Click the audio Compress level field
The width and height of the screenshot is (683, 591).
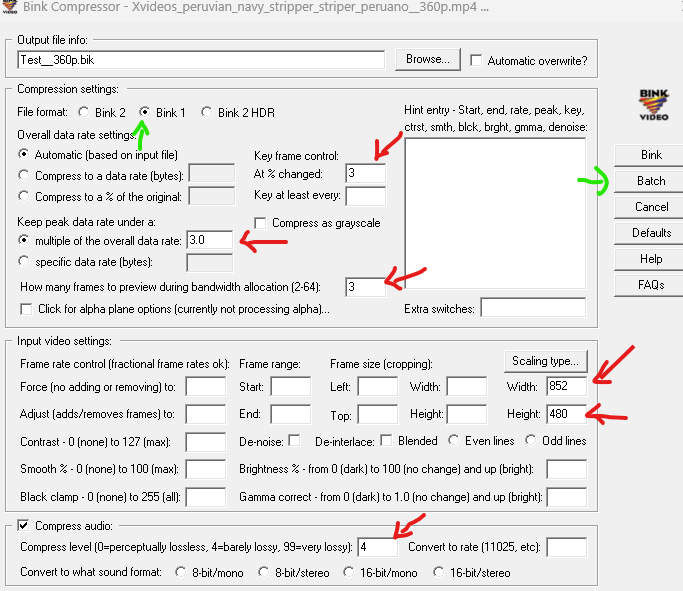coord(378,547)
